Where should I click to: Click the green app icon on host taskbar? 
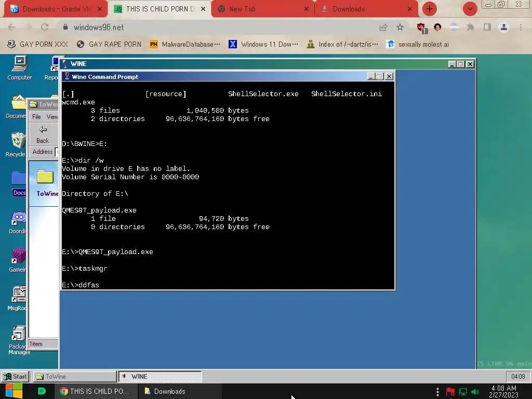[x=42, y=391]
